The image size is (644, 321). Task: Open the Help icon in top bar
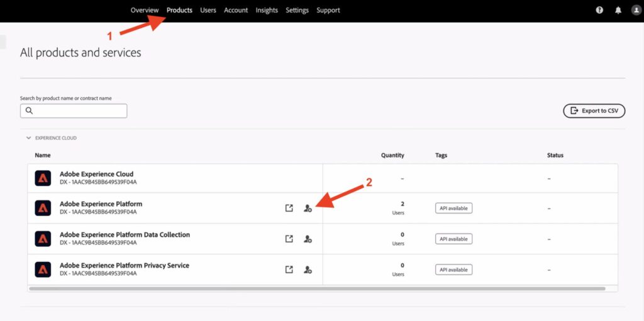point(599,10)
